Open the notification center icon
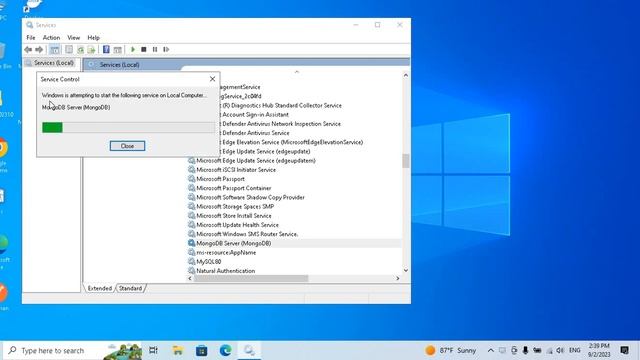This screenshot has width=640, height=360. click(x=624, y=350)
